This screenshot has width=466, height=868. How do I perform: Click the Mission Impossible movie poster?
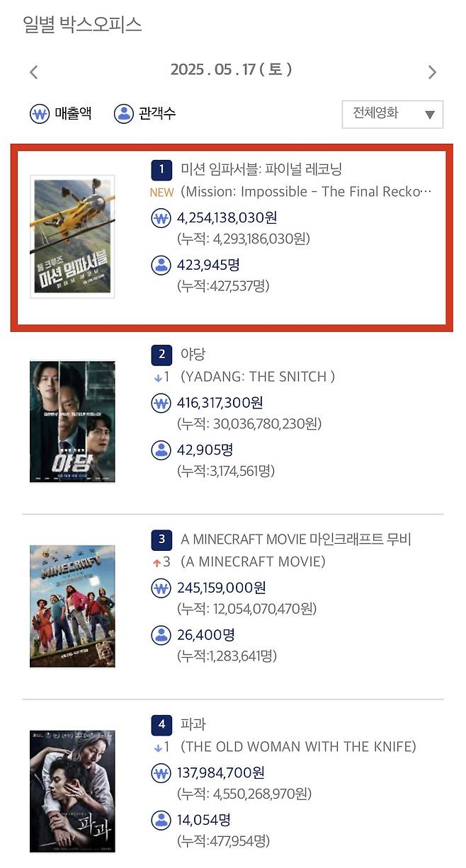[x=72, y=236]
